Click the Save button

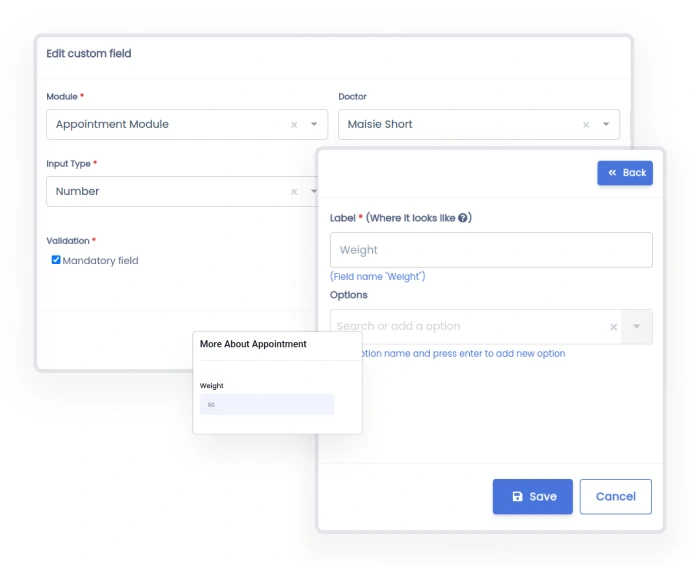[532, 497]
